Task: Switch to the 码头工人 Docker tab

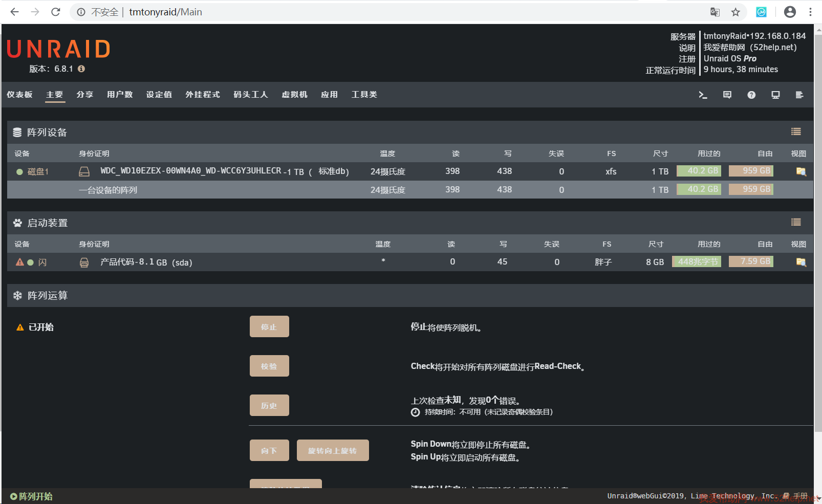Action: [250, 95]
